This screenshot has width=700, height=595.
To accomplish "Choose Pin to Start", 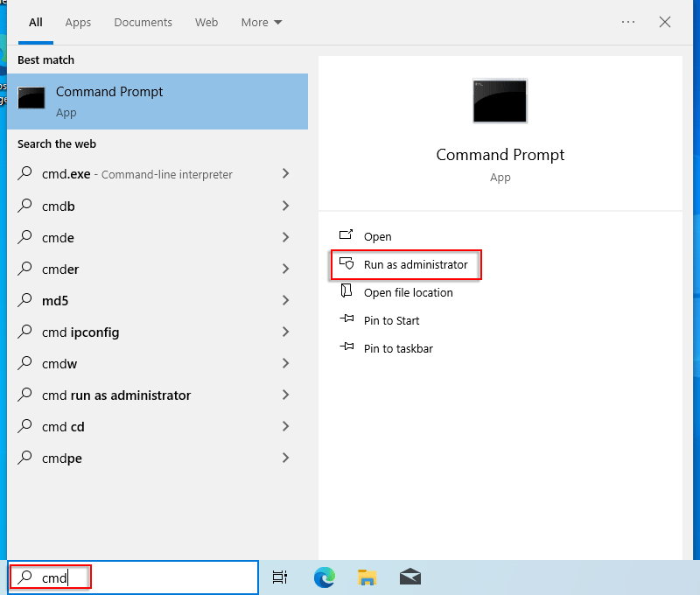I will pyautogui.click(x=391, y=320).
